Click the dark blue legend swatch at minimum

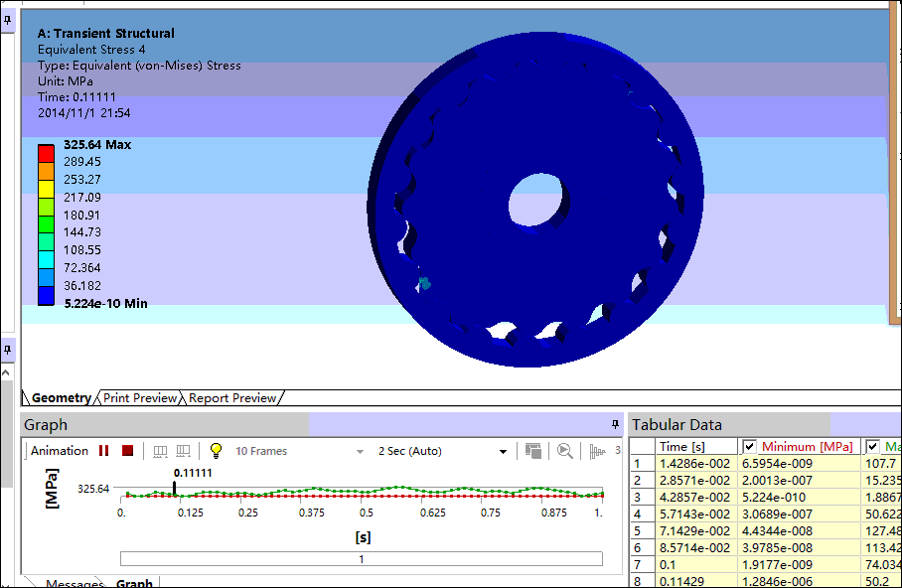(46, 296)
